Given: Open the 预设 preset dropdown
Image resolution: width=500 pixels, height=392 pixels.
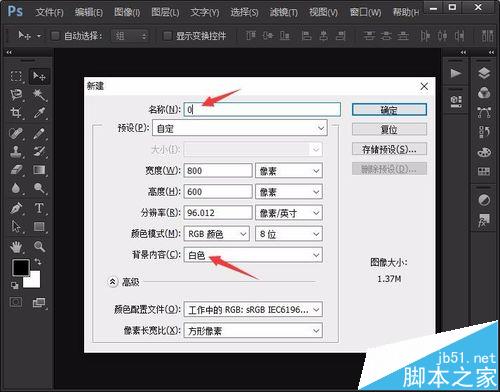Looking at the screenshot, I should coord(240,128).
